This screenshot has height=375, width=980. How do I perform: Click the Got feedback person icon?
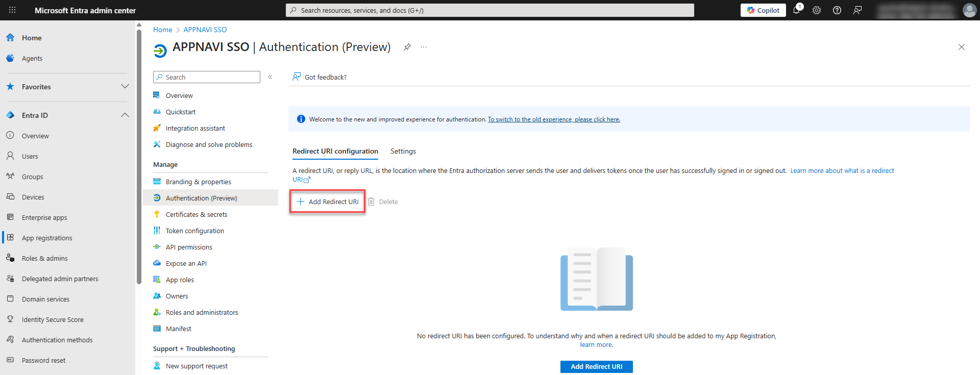pos(297,77)
